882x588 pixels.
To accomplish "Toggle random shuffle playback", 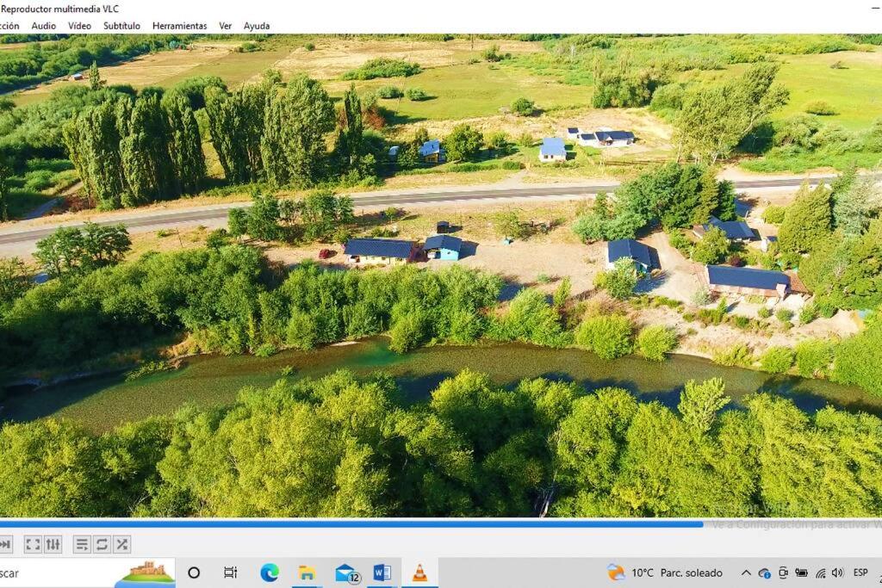I will pos(122,544).
